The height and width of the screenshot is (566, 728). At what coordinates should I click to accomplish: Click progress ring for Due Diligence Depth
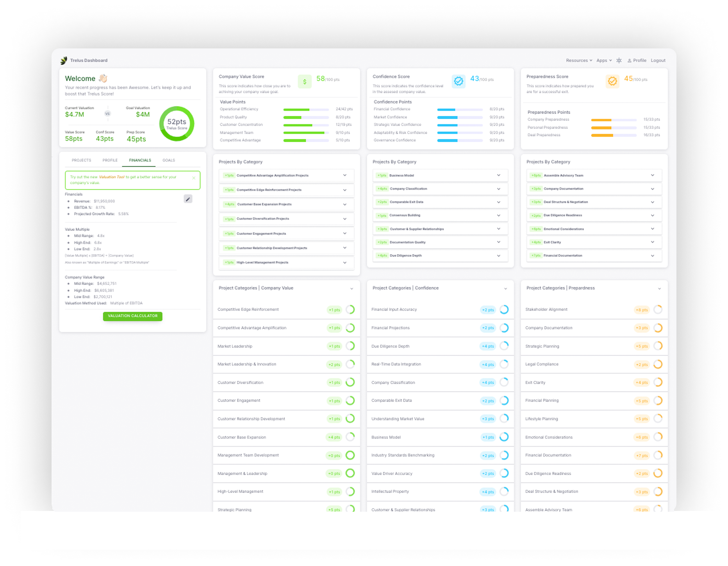[504, 346]
